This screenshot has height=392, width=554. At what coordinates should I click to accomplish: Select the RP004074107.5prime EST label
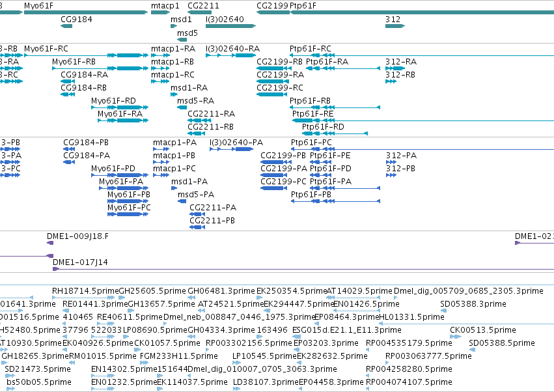(x=409, y=382)
